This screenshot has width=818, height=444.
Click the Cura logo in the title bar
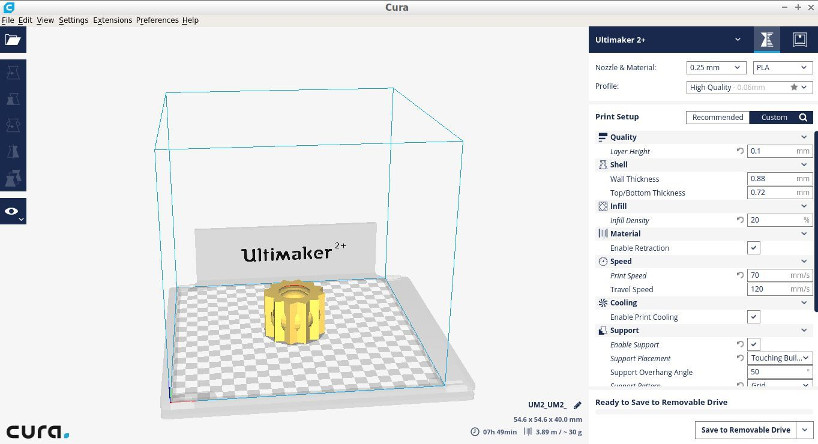point(9,7)
